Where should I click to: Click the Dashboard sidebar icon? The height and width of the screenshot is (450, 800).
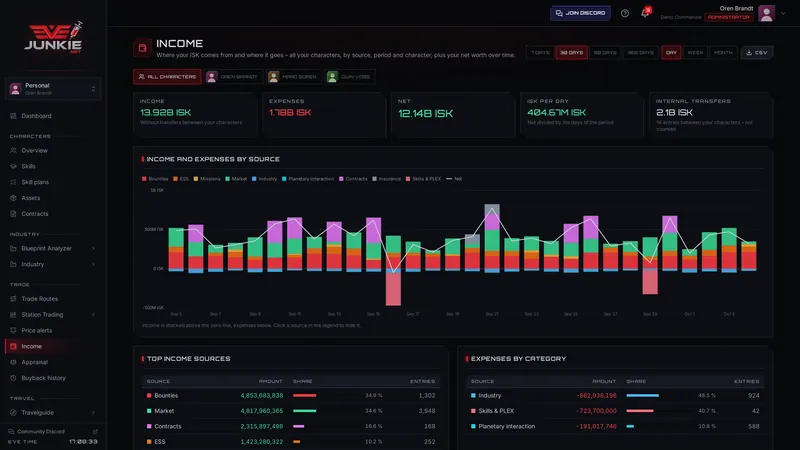coord(13,116)
